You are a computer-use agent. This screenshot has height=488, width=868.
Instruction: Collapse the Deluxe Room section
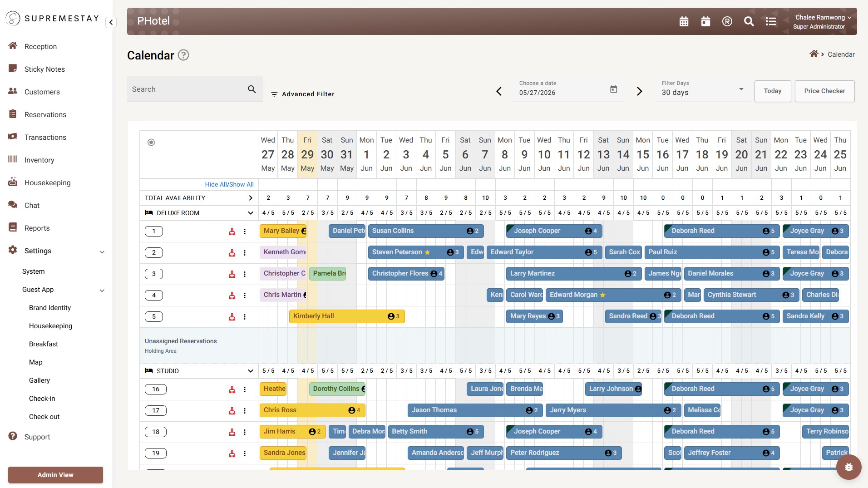coord(250,213)
